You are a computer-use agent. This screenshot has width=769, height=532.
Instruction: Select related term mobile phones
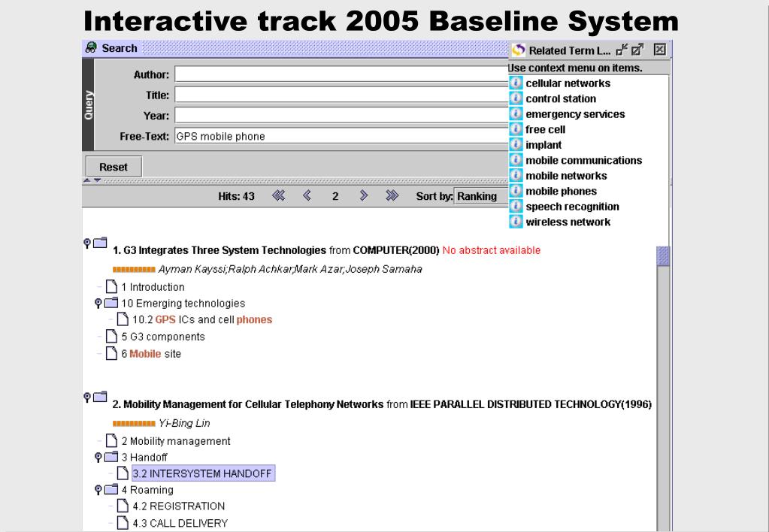point(561,191)
